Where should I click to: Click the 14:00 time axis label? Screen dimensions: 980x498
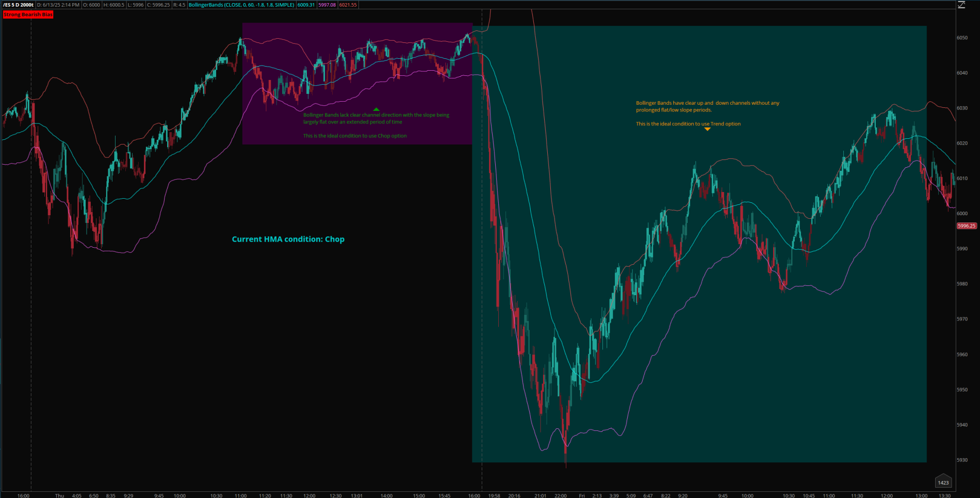coord(386,495)
